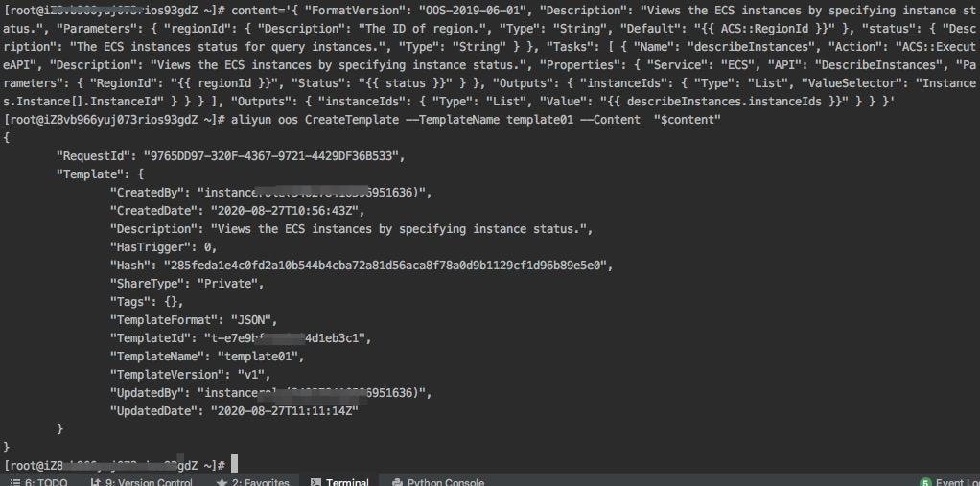Open the Event Log panel
Screen dimensions: 980x486
click(x=948, y=482)
